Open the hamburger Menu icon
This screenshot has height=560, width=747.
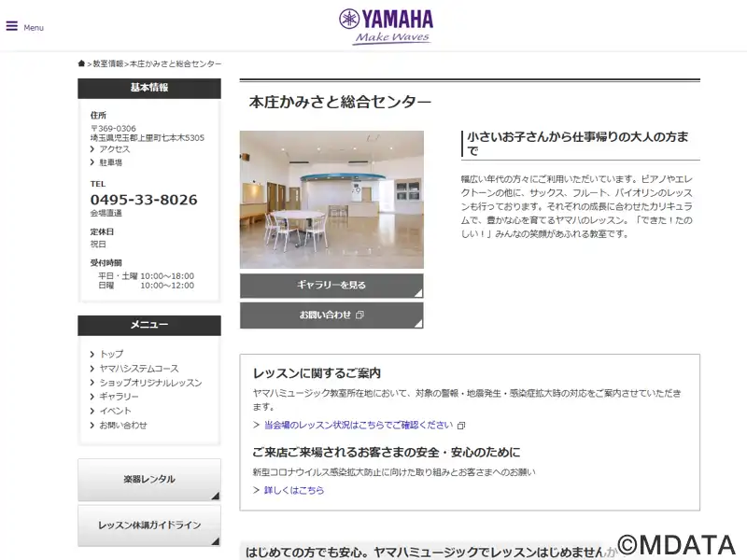tap(12, 26)
